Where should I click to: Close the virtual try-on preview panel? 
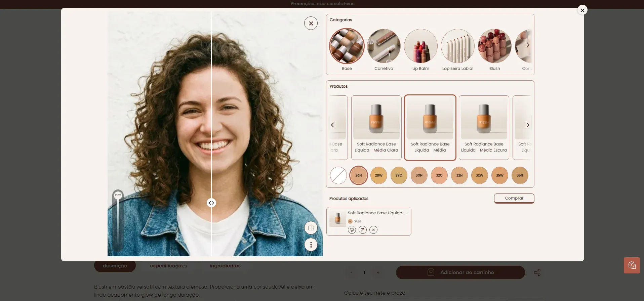311,23
